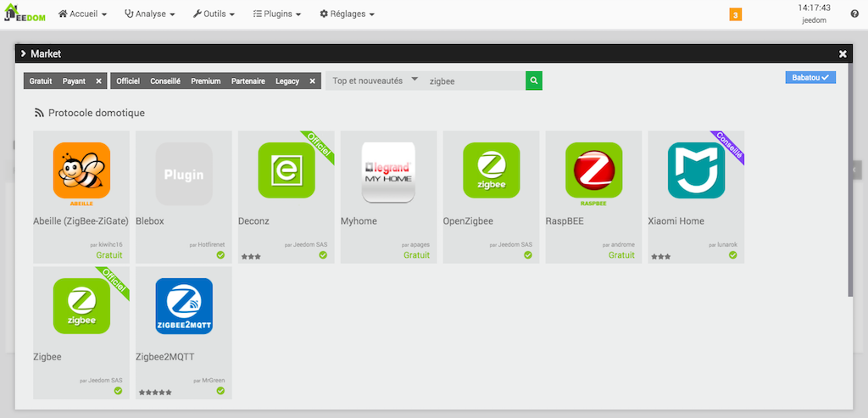
Task: Expand the Plugins menu
Action: 277,14
